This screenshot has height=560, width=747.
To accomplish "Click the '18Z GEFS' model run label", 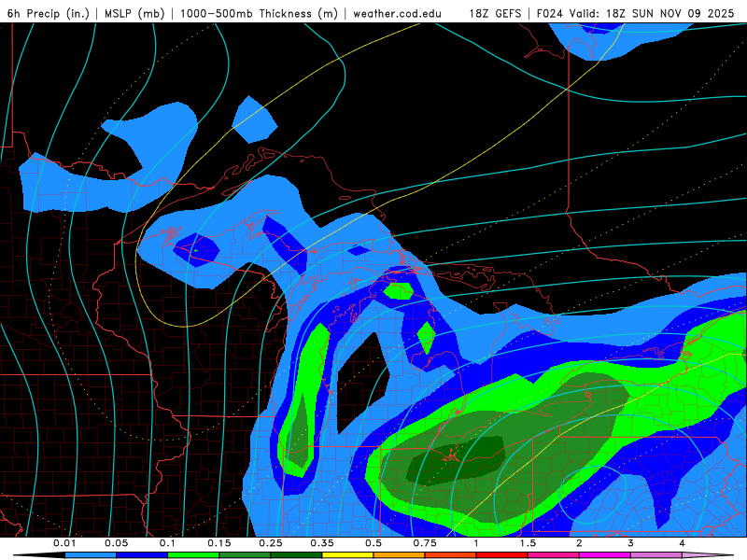I will (x=495, y=13).
